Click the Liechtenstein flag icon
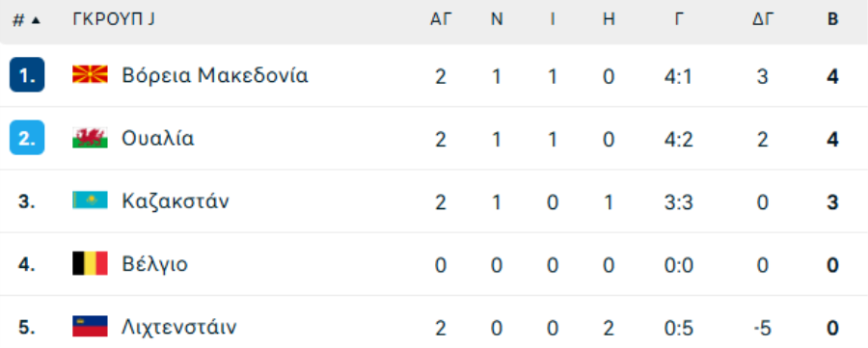The height and width of the screenshot is (348, 868). 90,327
